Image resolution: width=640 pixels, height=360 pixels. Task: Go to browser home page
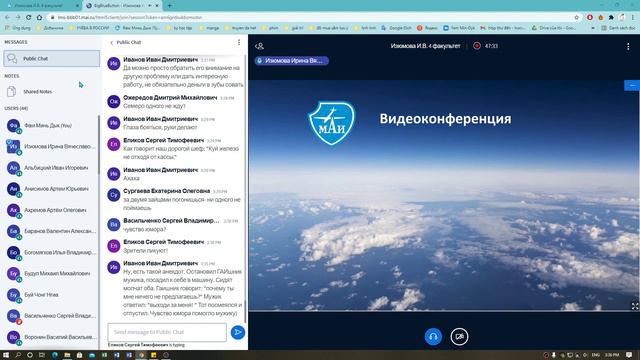point(39,18)
